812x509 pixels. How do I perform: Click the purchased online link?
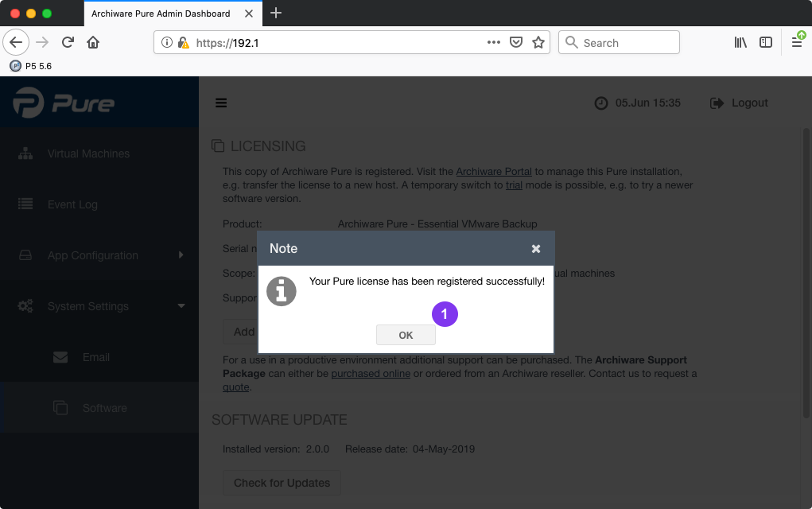(x=371, y=373)
